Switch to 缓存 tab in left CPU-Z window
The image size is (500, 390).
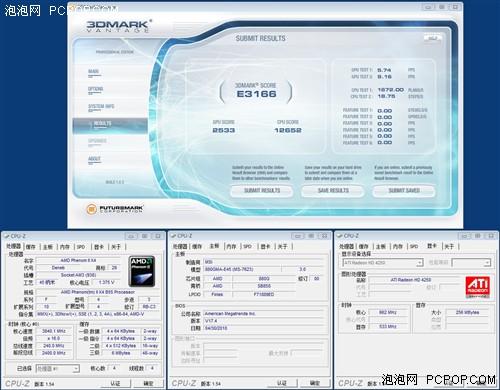coord(31,247)
